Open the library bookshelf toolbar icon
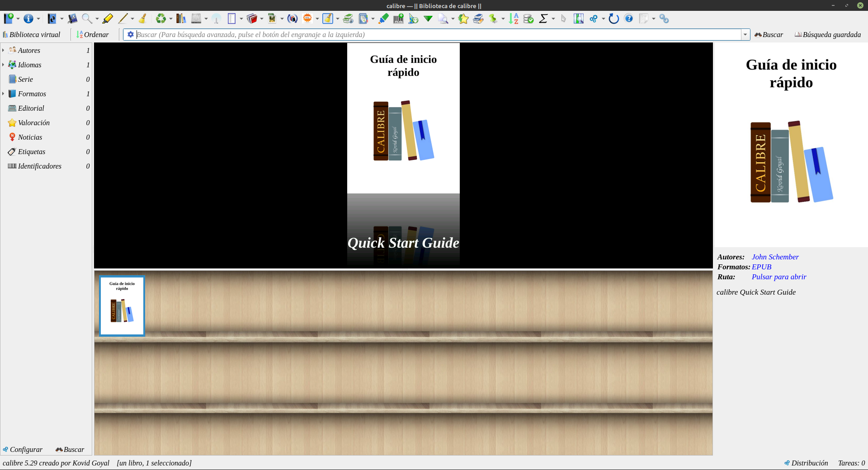This screenshot has height=470, width=868. click(x=181, y=19)
